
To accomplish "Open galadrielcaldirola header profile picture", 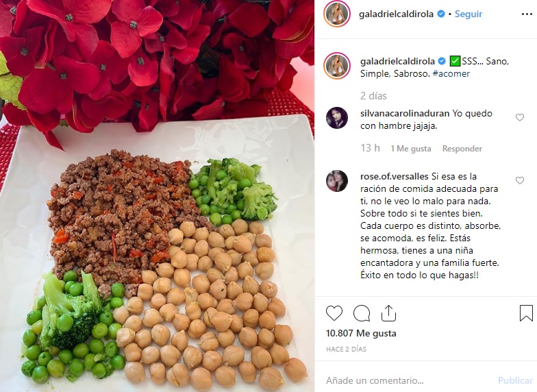I will click(x=337, y=14).
